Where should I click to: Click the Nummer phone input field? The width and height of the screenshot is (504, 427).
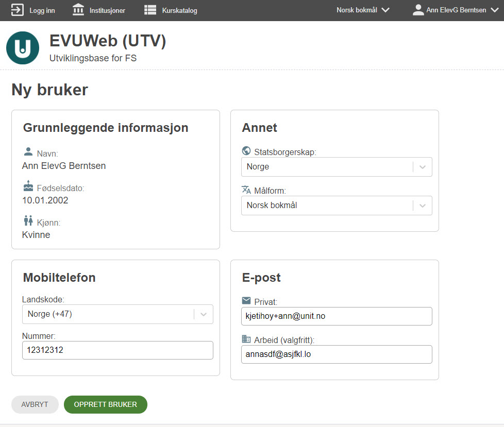pos(117,350)
